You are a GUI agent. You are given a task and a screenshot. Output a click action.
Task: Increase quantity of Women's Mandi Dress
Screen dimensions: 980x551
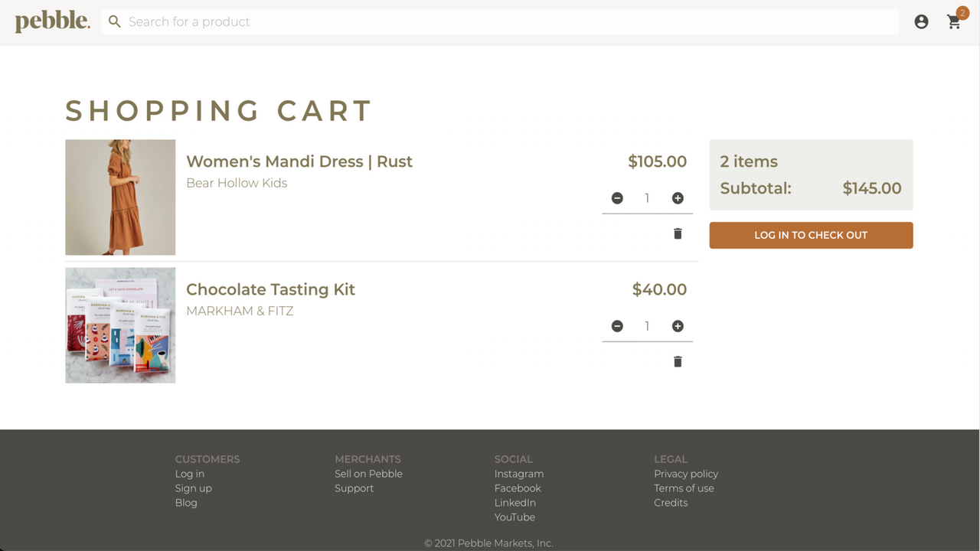coord(678,198)
